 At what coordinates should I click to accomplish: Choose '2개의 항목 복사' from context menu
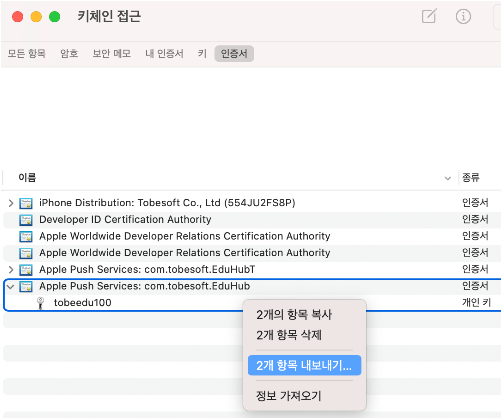(294, 315)
